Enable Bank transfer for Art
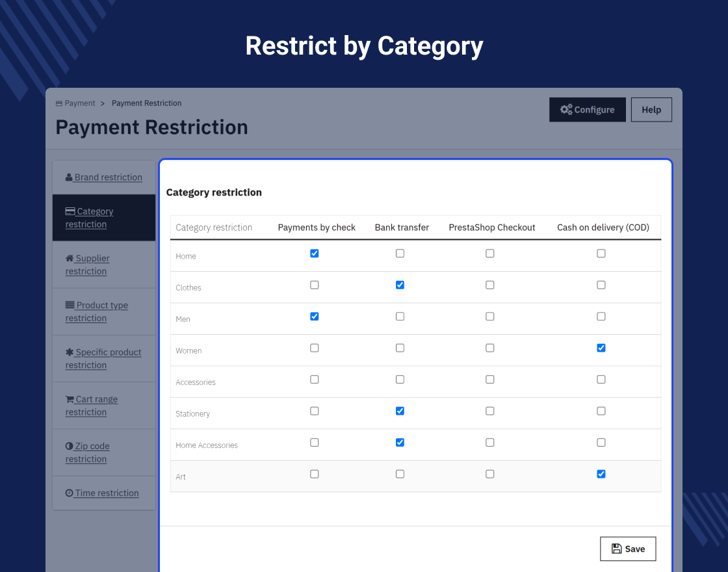Viewport: 728px width, 572px height. click(x=400, y=474)
